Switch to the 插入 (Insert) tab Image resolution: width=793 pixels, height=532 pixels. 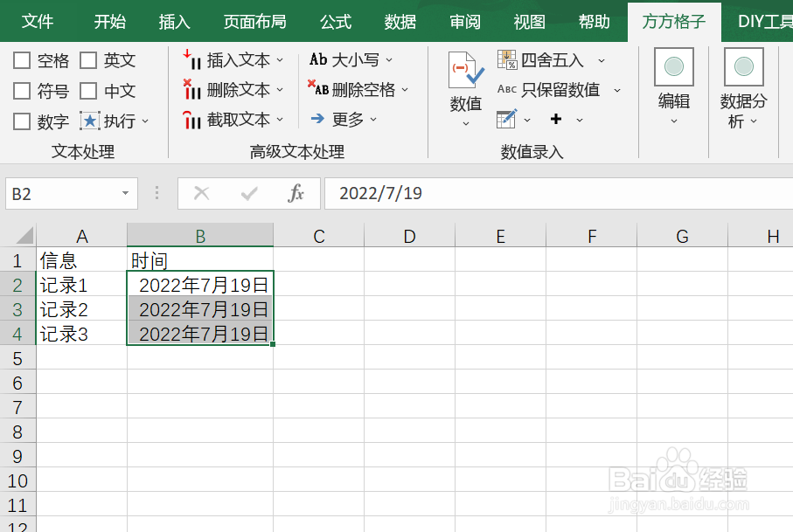click(175, 21)
